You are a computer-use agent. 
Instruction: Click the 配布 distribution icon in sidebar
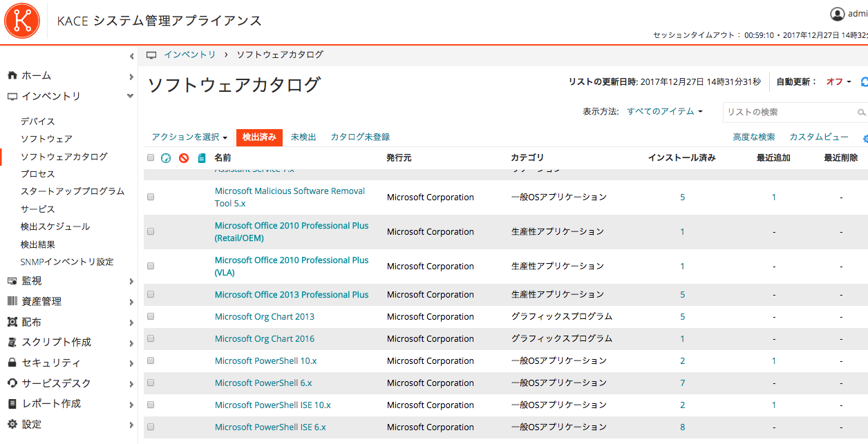click(x=12, y=322)
